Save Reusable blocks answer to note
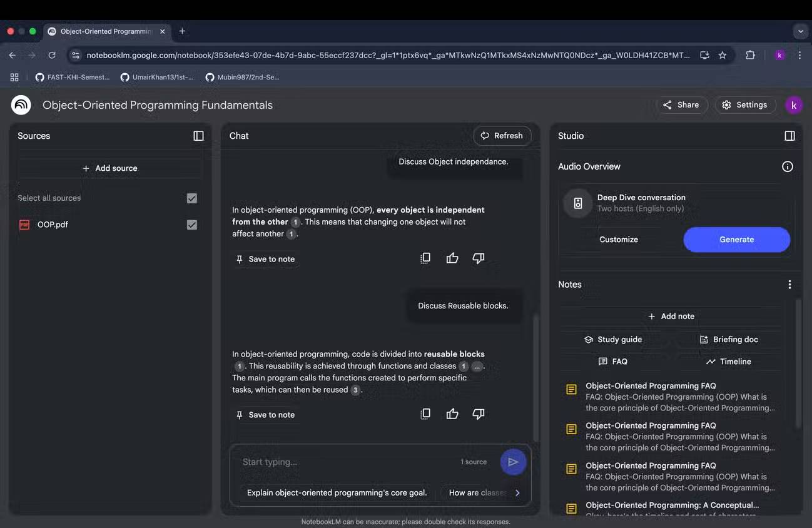The image size is (812, 528). click(x=265, y=415)
